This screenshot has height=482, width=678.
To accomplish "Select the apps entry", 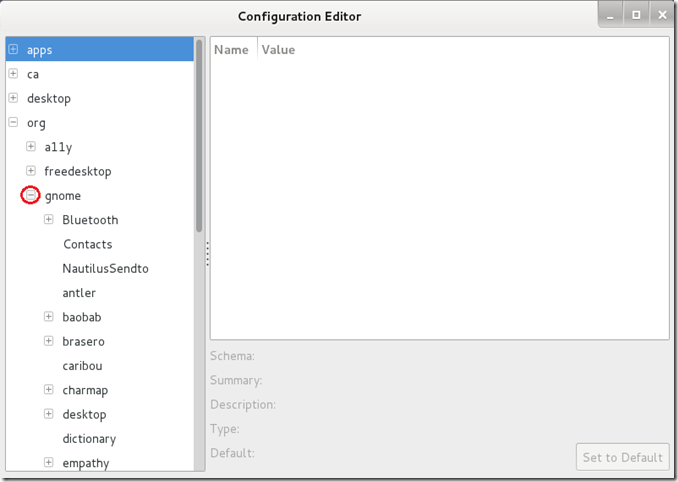I will tap(39, 50).
